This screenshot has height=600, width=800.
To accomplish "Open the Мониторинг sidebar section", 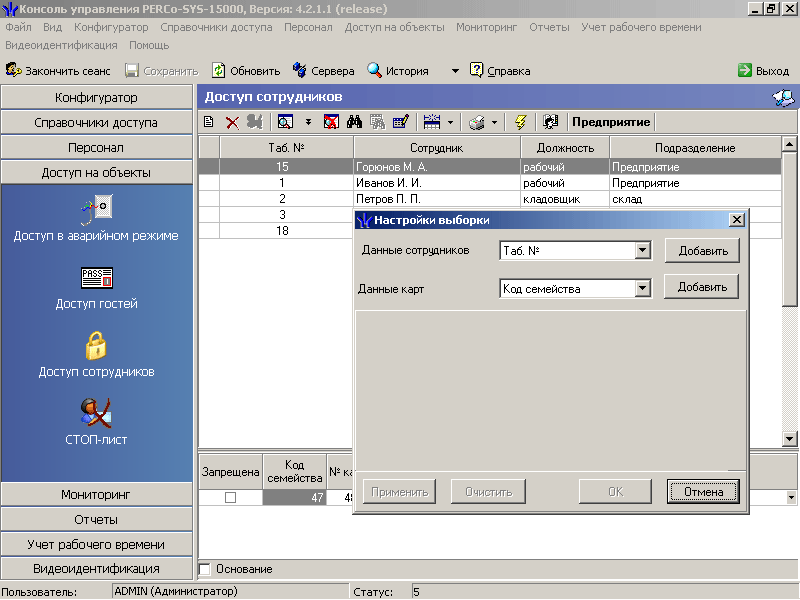I will (x=96, y=494).
